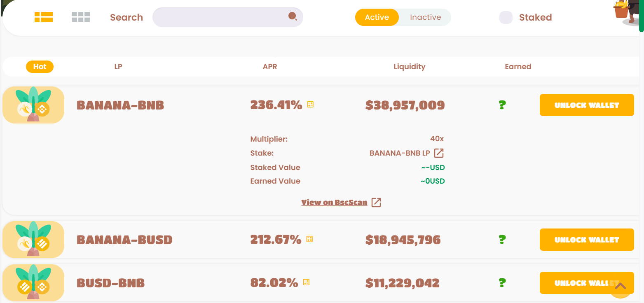Click the 212.67% APR value
The width and height of the screenshot is (644, 303).
pos(276,240)
